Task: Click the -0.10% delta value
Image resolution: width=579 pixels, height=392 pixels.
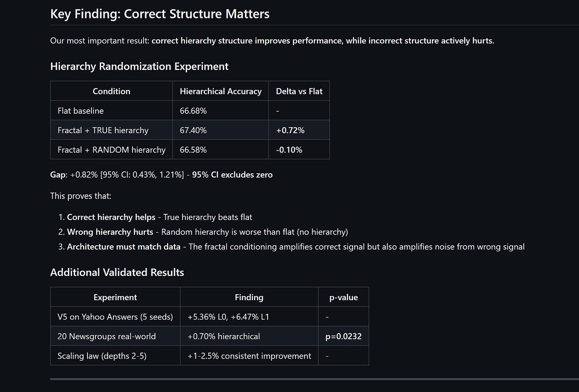Action: (289, 149)
